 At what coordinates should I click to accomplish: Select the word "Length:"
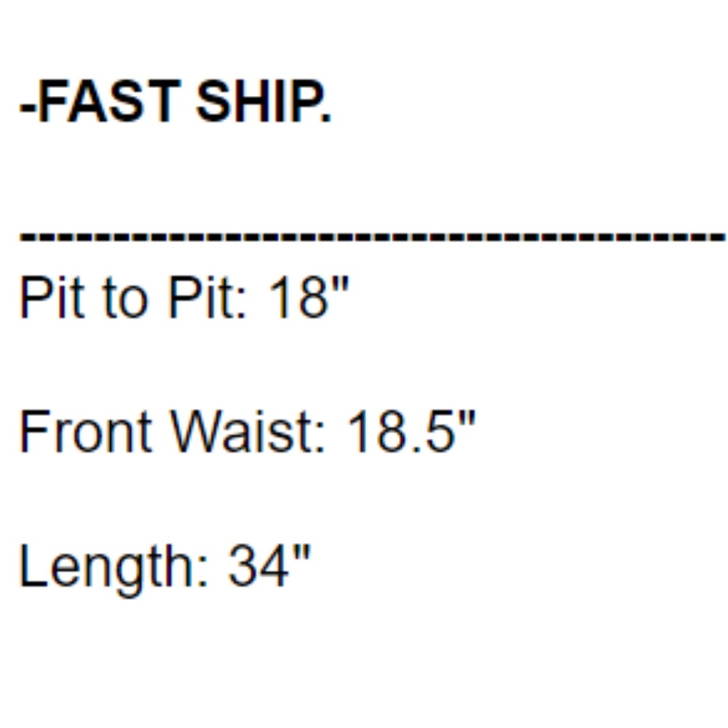point(114,570)
